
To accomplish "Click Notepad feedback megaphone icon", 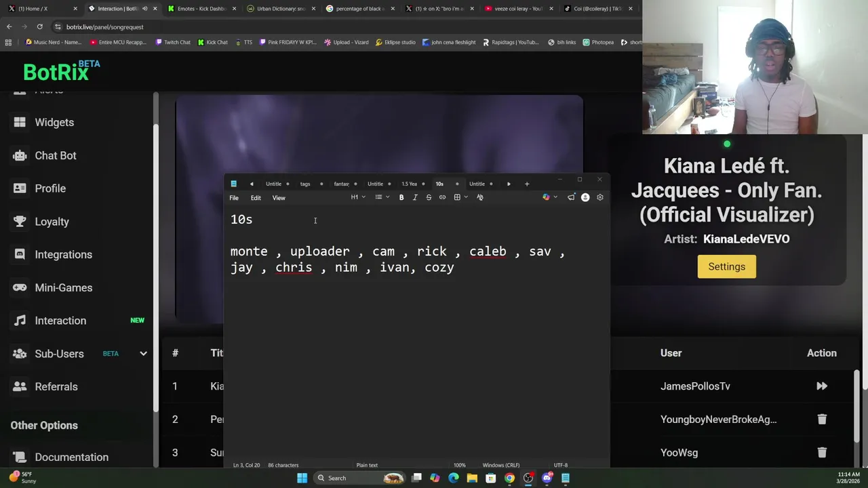I will click(x=571, y=197).
